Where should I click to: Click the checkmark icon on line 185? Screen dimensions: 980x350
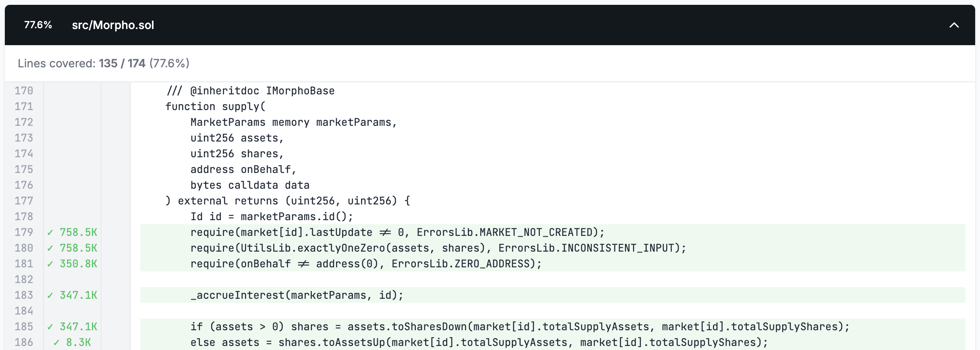click(x=50, y=327)
